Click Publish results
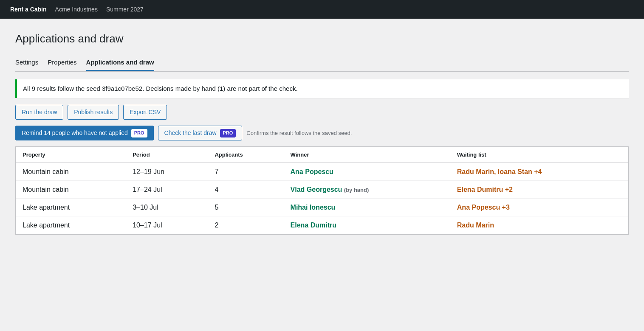The image size is (644, 331). coord(93,112)
